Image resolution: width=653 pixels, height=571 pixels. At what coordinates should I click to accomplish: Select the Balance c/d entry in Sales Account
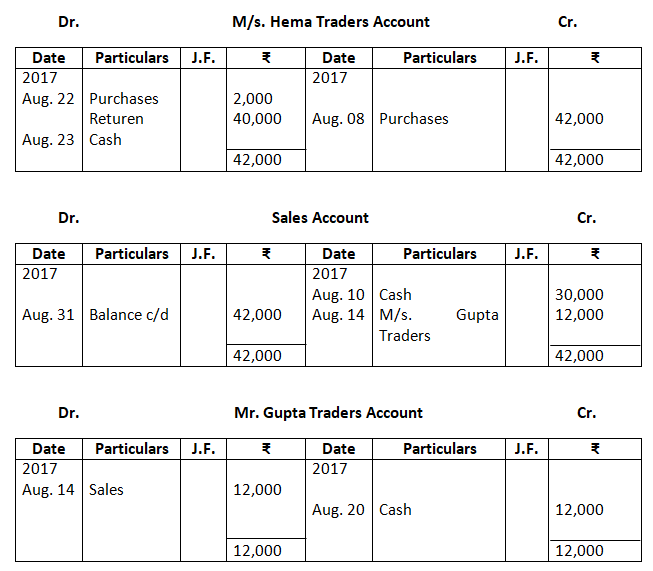[129, 315]
